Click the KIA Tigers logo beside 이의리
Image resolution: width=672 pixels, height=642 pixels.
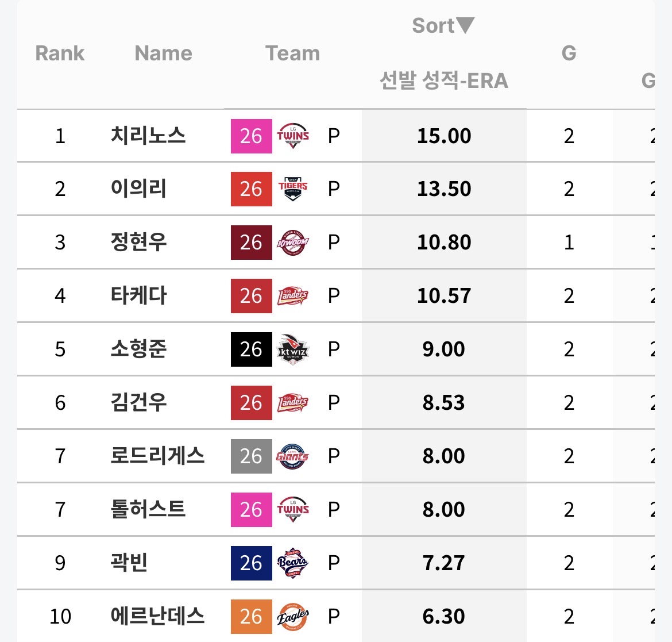(293, 189)
